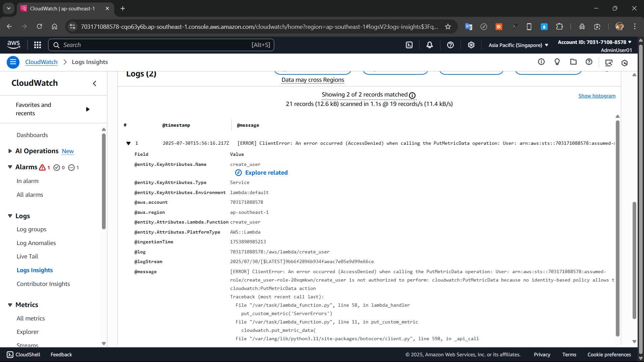Open Explorer under Metrics
Image resolution: width=644 pixels, height=362 pixels.
click(x=28, y=332)
